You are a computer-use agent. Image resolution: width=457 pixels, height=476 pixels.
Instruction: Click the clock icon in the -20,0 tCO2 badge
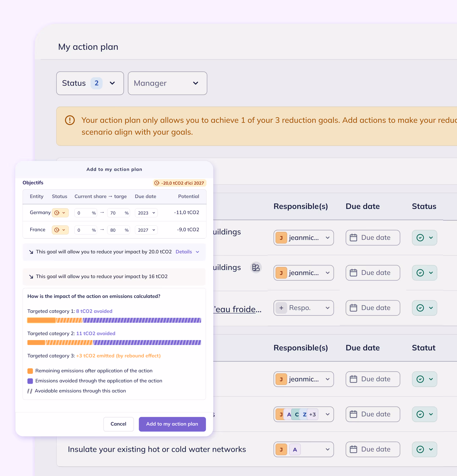[157, 183]
